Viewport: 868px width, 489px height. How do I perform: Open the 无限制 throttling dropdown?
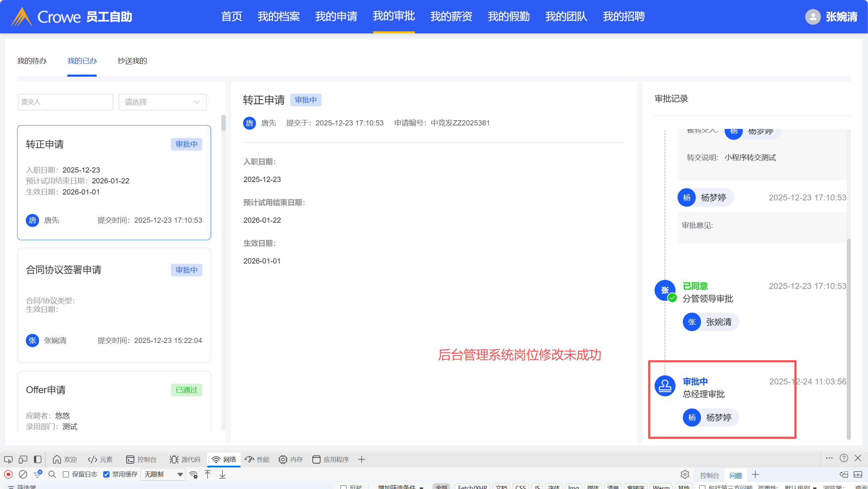click(163, 474)
